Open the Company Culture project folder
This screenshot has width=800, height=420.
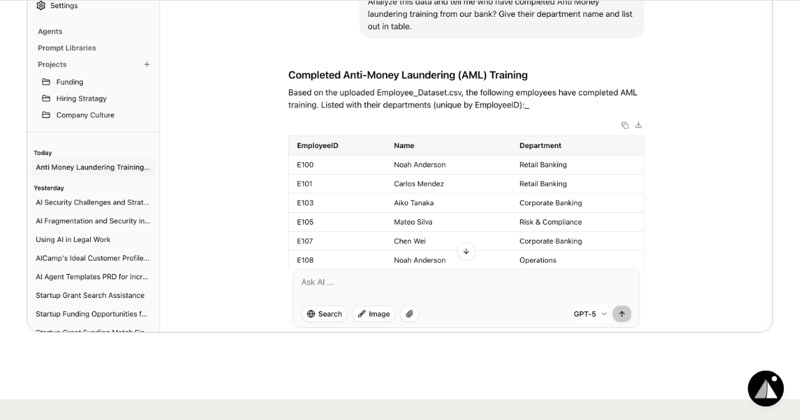(85, 115)
